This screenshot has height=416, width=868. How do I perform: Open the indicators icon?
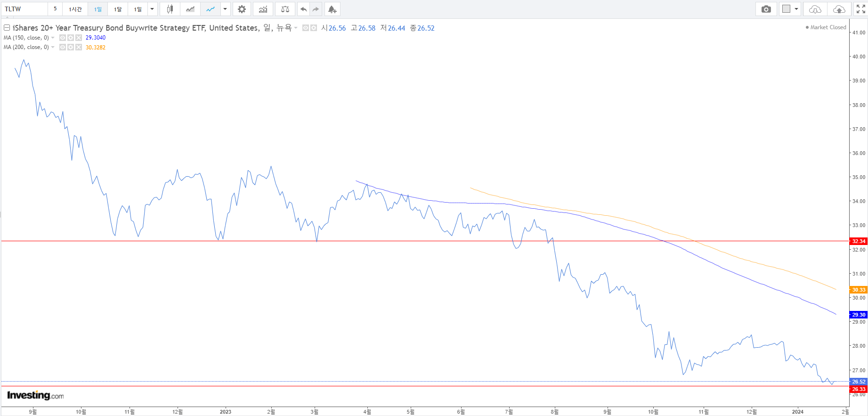(x=263, y=9)
